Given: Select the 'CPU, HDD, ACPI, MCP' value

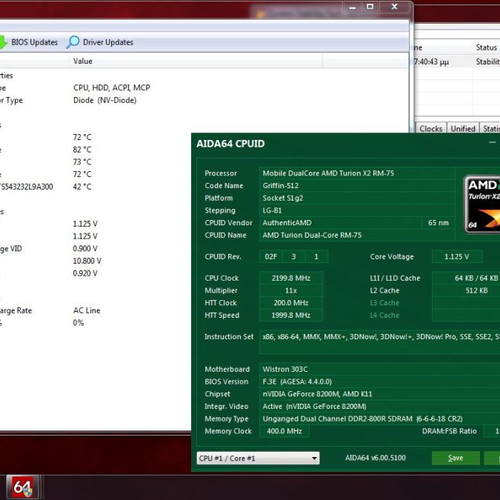Looking at the screenshot, I should (112, 88).
